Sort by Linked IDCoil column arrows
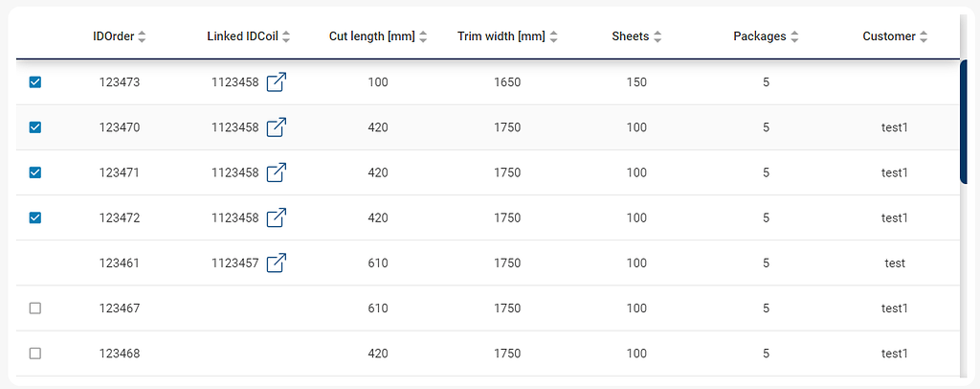The image size is (980, 389). click(x=286, y=36)
